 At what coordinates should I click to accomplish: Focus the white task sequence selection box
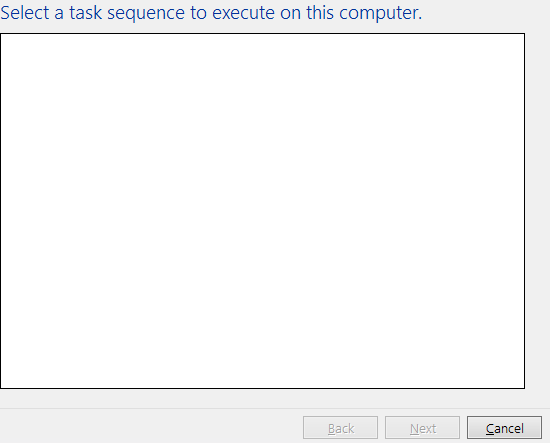(262, 211)
